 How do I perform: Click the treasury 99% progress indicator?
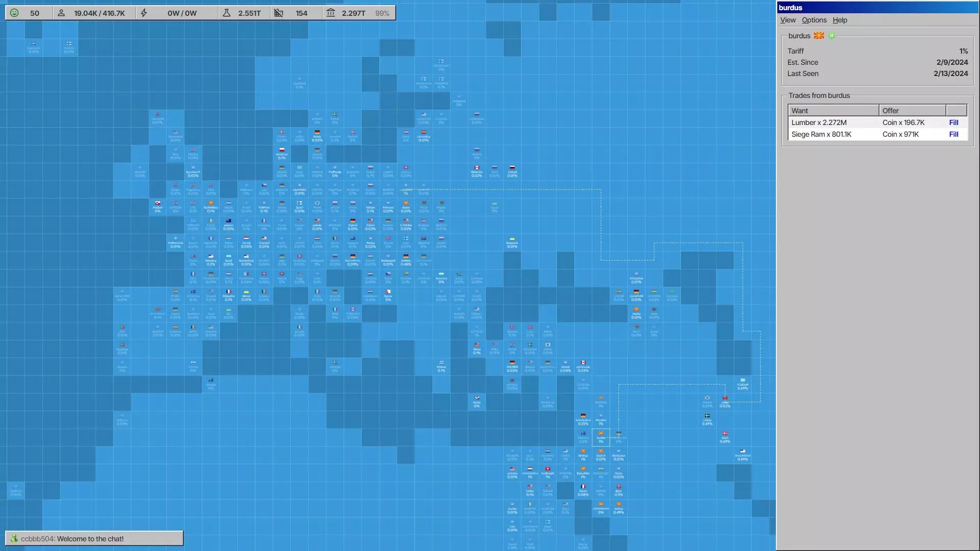pyautogui.click(x=382, y=13)
